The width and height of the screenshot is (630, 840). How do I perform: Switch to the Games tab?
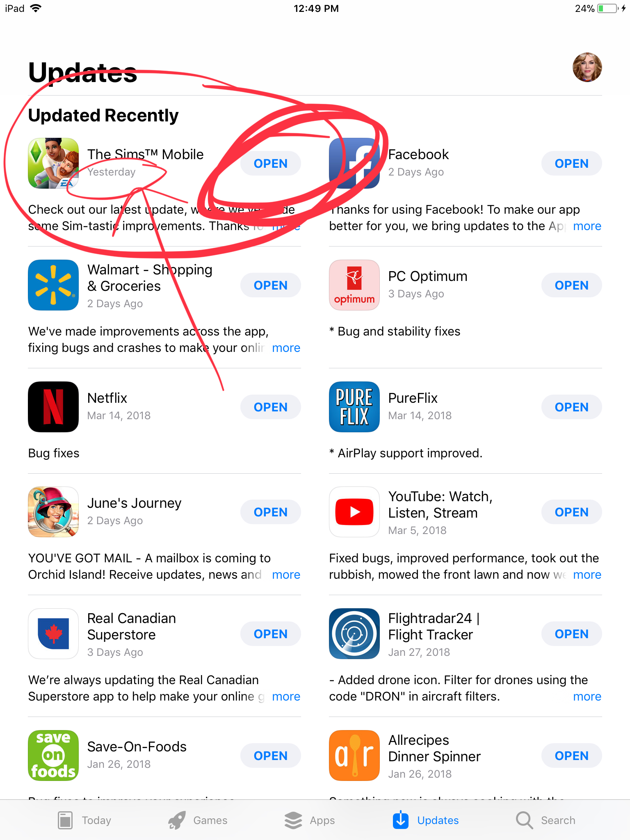198,820
